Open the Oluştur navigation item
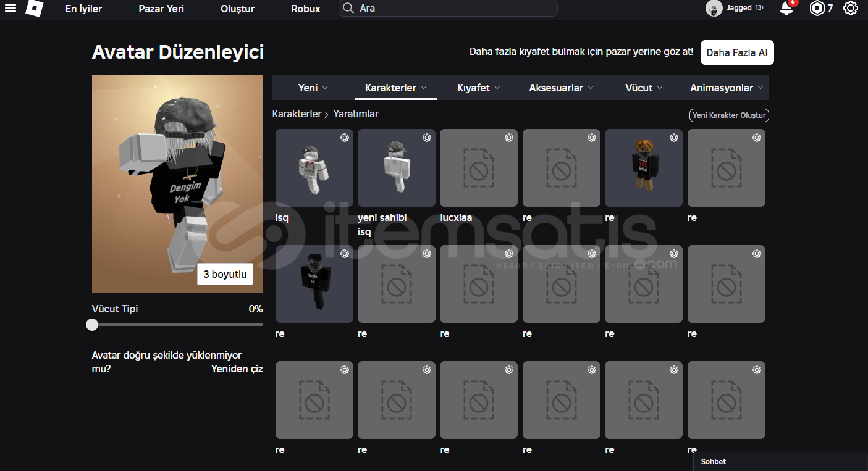The width and height of the screenshot is (868, 471). (238, 9)
